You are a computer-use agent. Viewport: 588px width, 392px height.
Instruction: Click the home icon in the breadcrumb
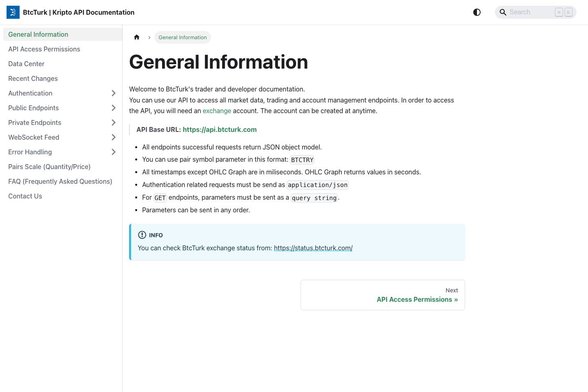(137, 37)
